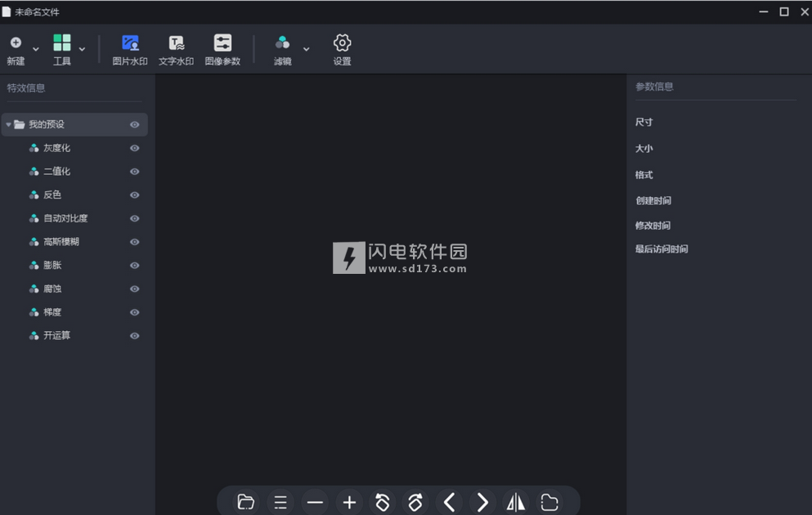812x515 pixels.
Task: Click the filter icon beside 灰度化
Action: (34, 148)
